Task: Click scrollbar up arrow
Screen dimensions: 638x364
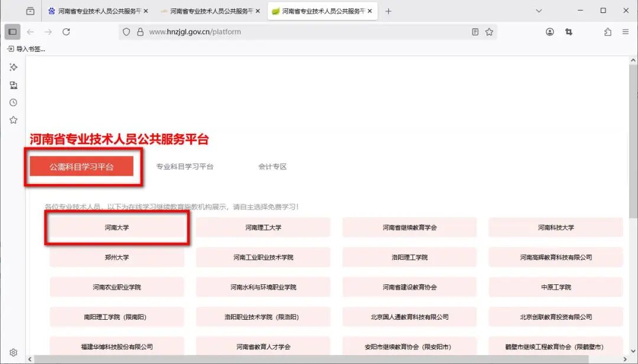Action: pyautogui.click(x=633, y=61)
